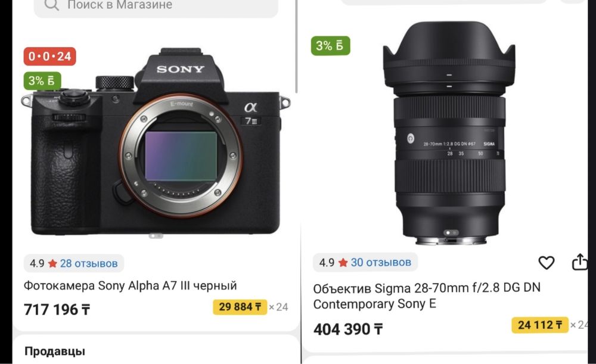Select the 29 884 ₸ monthly payment
The image size is (596, 364).
[240, 307]
